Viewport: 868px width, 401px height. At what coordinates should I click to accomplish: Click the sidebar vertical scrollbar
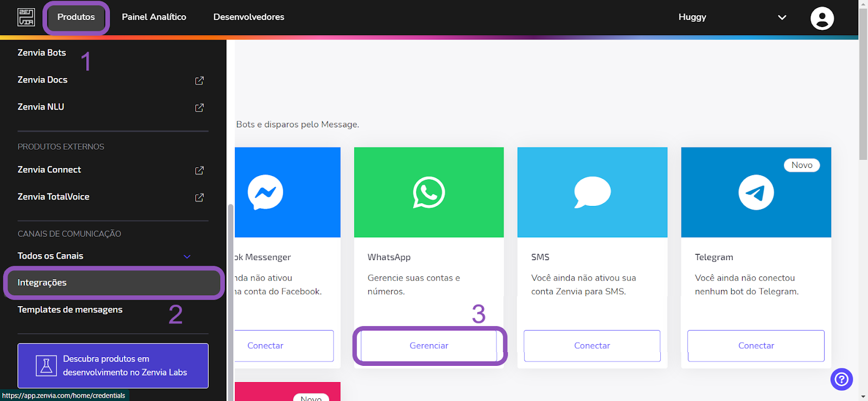click(231, 302)
